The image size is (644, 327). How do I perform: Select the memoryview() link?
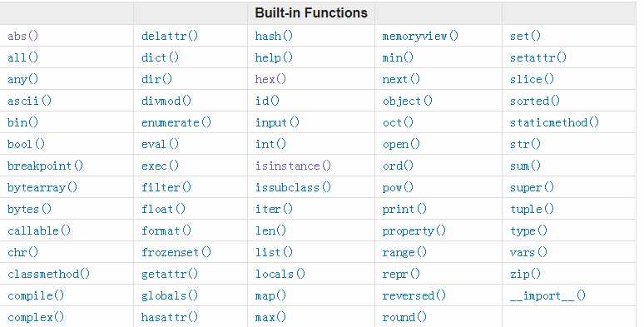[x=420, y=36]
